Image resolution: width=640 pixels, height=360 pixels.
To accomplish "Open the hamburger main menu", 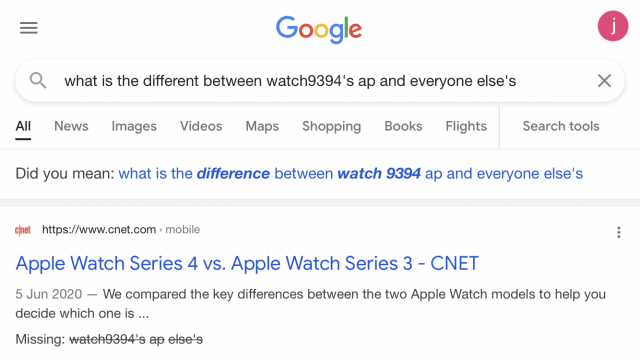I will tap(29, 28).
